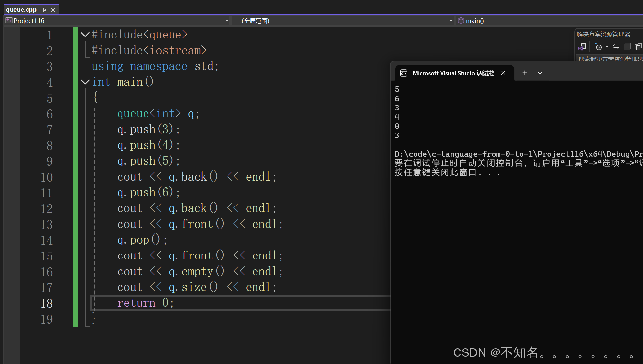Switch to the Microsoft Visual Studio debug console tab

pos(453,73)
